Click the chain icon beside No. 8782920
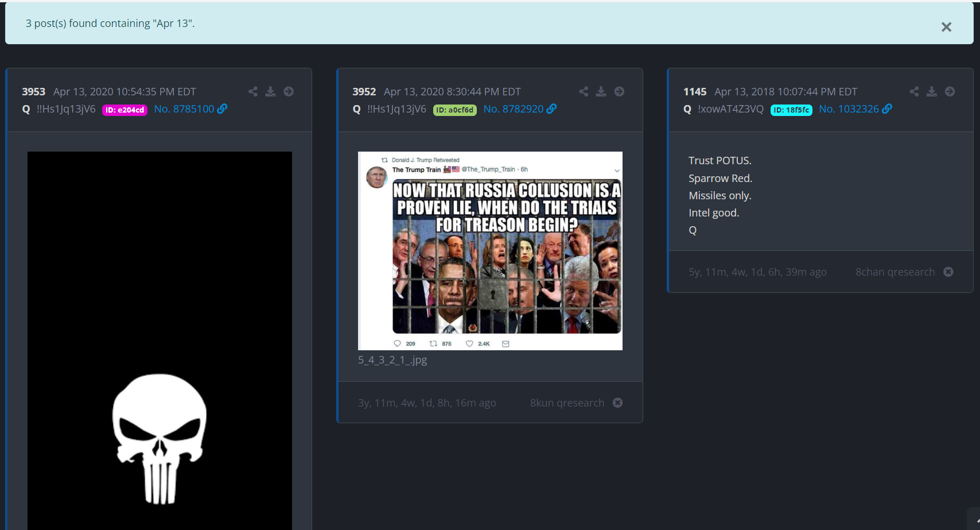This screenshot has width=980, height=530. pyautogui.click(x=551, y=109)
